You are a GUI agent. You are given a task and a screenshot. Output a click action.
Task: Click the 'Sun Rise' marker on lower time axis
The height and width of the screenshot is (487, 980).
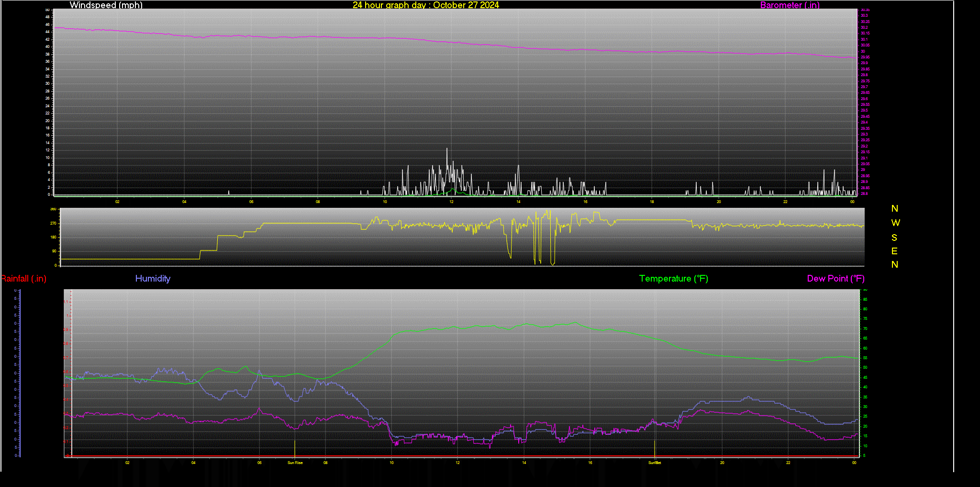click(x=295, y=463)
